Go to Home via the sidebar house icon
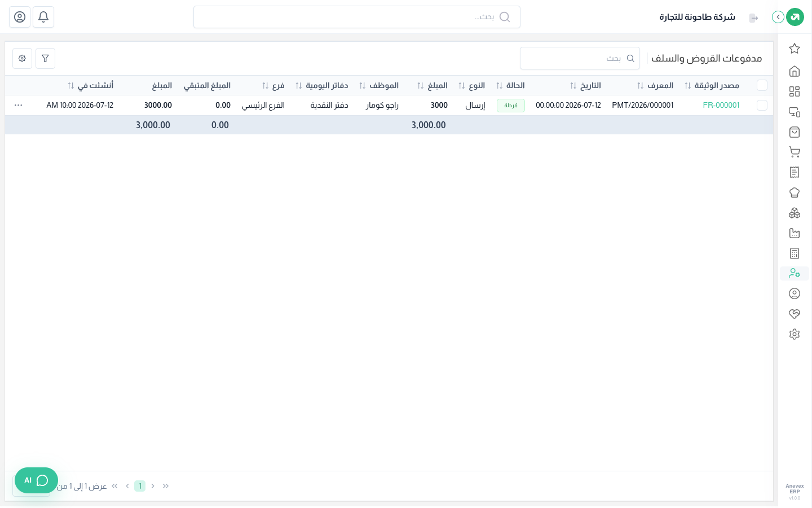This screenshot has height=508, width=812. point(795,71)
